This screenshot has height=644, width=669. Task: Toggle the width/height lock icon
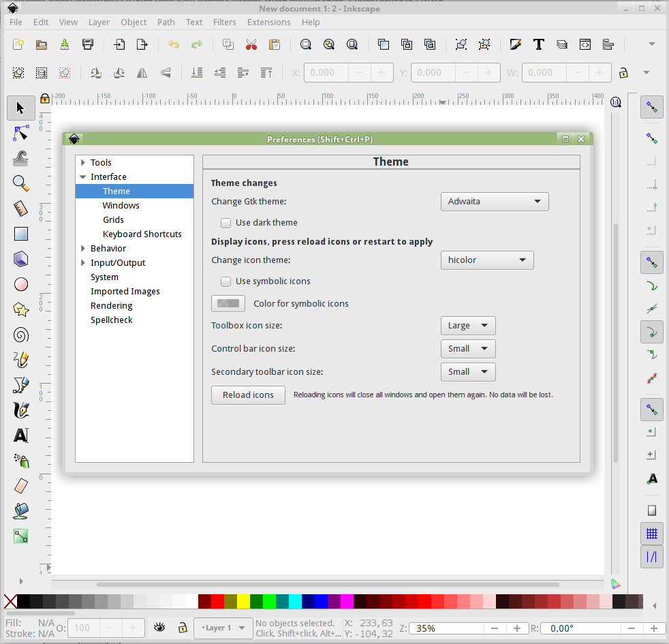(x=623, y=73)
